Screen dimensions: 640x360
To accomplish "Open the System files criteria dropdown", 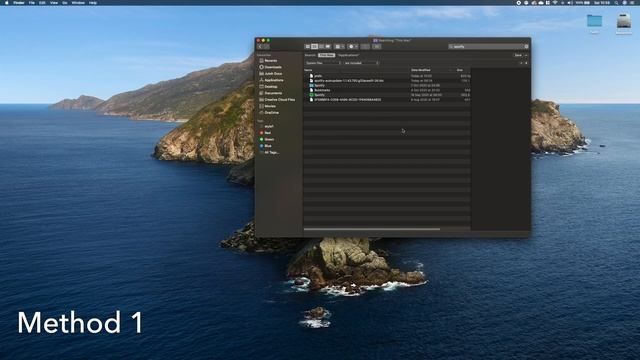I will (x=323, y=63).
